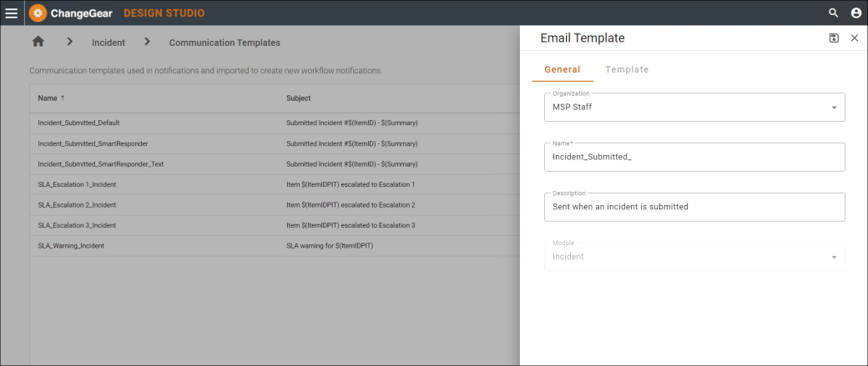Viewport: 868px width, 366px height.
Task: Sort by the Subject column header
Action: (x=299, y=98)
